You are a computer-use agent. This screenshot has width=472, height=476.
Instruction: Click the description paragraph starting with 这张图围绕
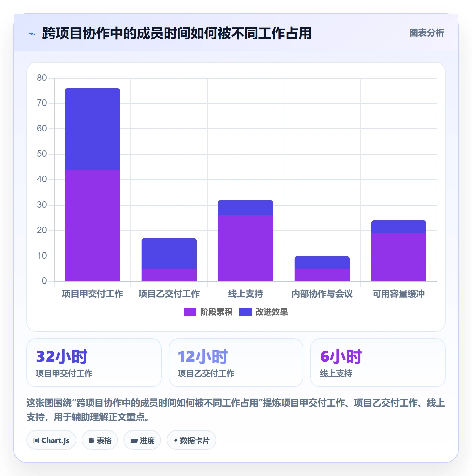pos(236,410)
